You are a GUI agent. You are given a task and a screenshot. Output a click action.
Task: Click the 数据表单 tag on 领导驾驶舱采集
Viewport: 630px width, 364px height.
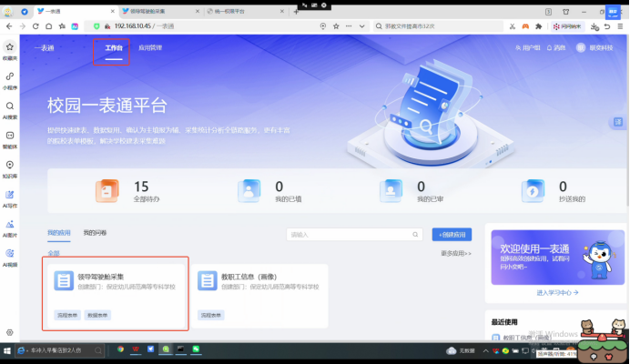coord(97,316)
